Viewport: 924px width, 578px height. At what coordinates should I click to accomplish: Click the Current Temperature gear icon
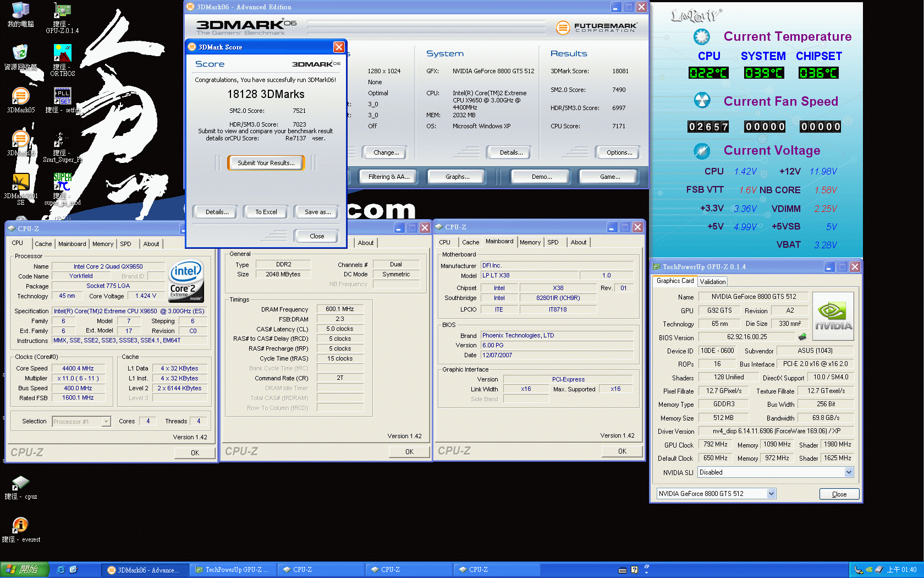[701, 37]
